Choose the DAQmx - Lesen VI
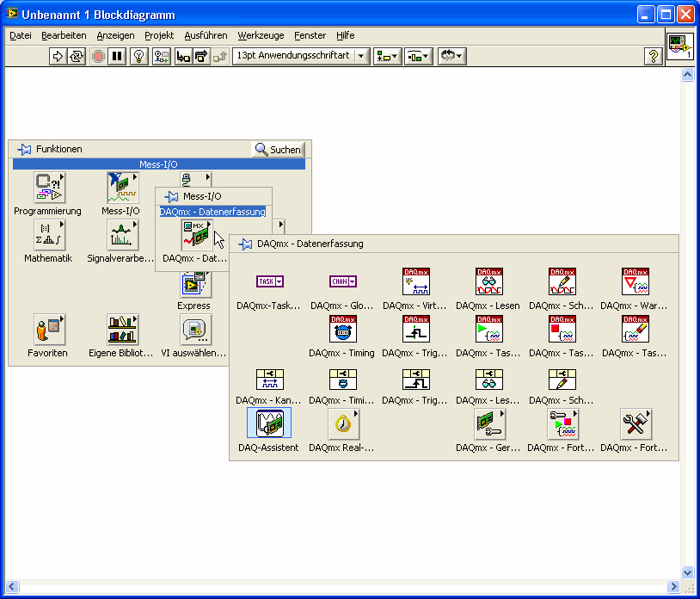 tap(488, 282)
